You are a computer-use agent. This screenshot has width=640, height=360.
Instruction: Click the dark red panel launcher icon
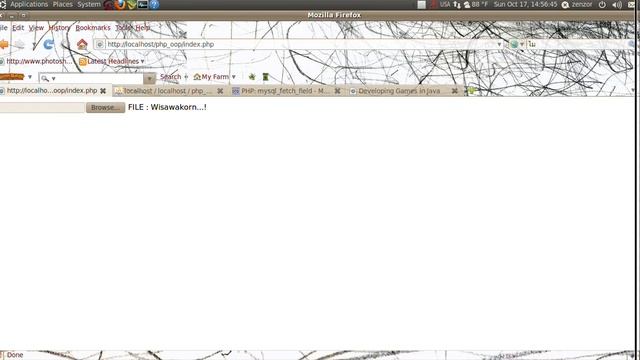click(109, 5)
